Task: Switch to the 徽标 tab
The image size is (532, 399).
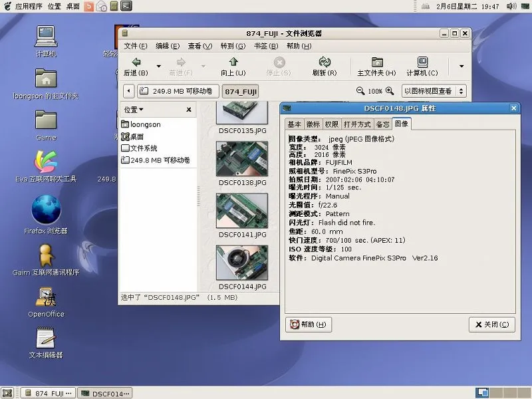Action: tap(313, 124)
